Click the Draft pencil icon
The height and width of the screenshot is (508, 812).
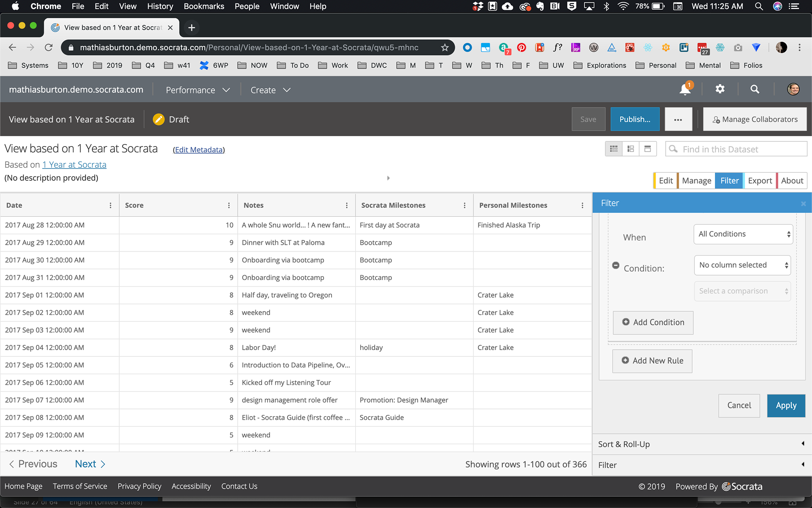[x=159, y=119]
